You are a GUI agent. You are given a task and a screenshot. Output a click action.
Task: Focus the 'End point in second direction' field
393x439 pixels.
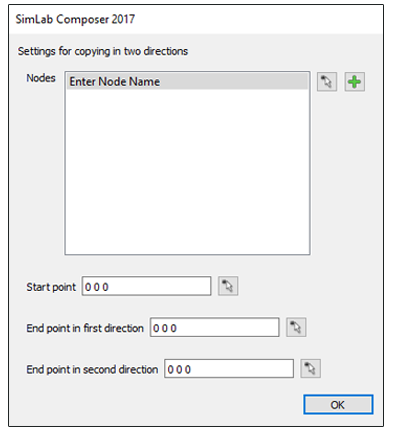tap(229, 369)
